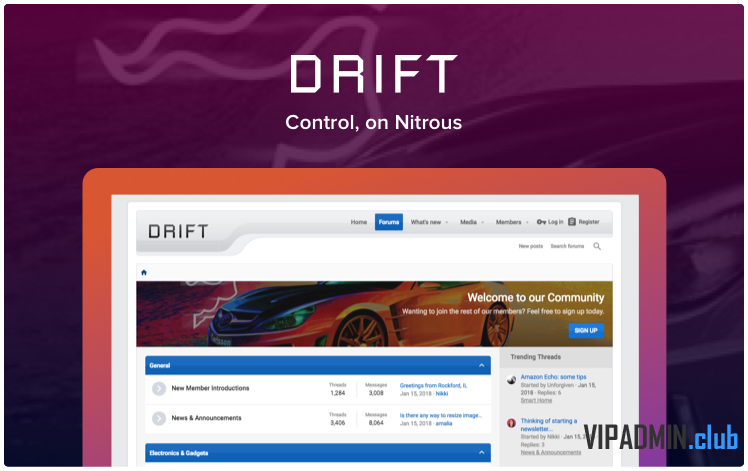Viewport: 748px width, 471px height.
Task: Collapse the Electronics & Gadgets category
Action: click(481, 452)
